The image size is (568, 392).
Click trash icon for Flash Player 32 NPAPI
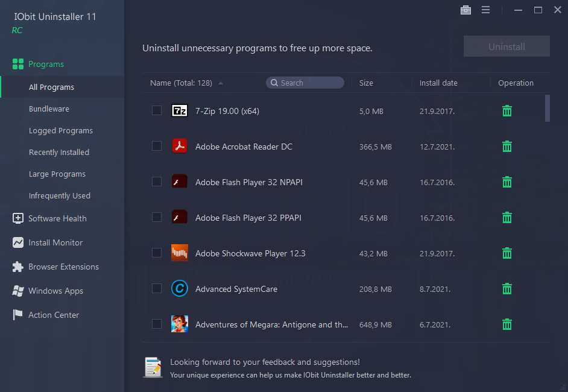click(x=507, y=182)
